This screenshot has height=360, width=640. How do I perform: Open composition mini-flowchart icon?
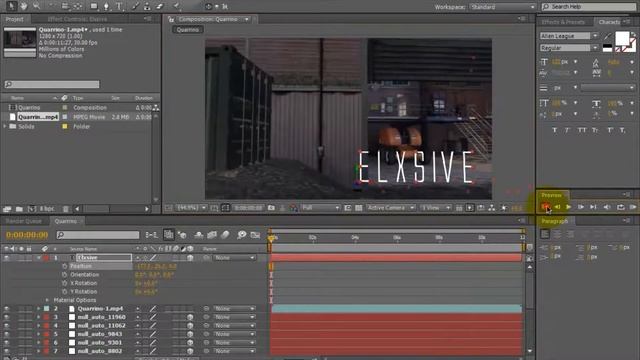click(x=151, y=235)
